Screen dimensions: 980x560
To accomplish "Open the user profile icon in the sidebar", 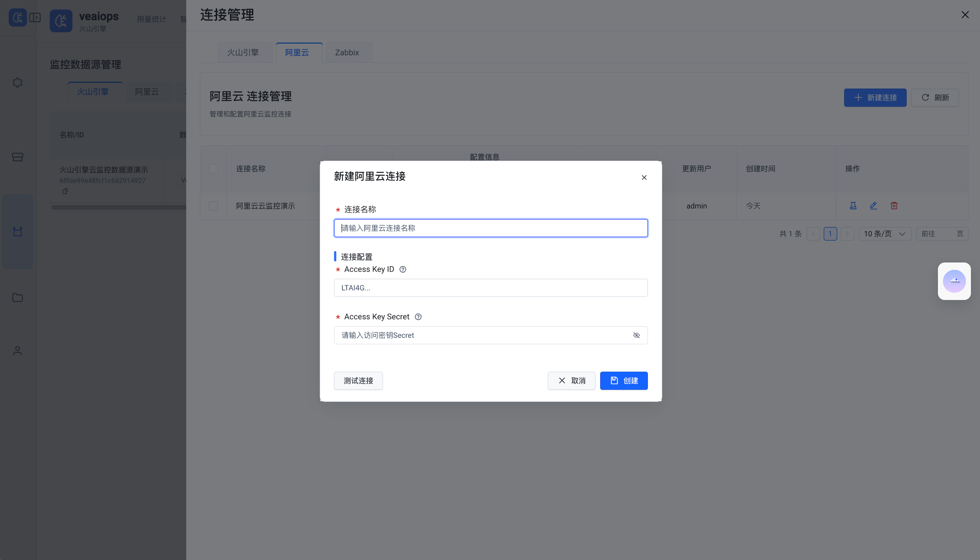I will pyautogui.click(x=17, y=350).
